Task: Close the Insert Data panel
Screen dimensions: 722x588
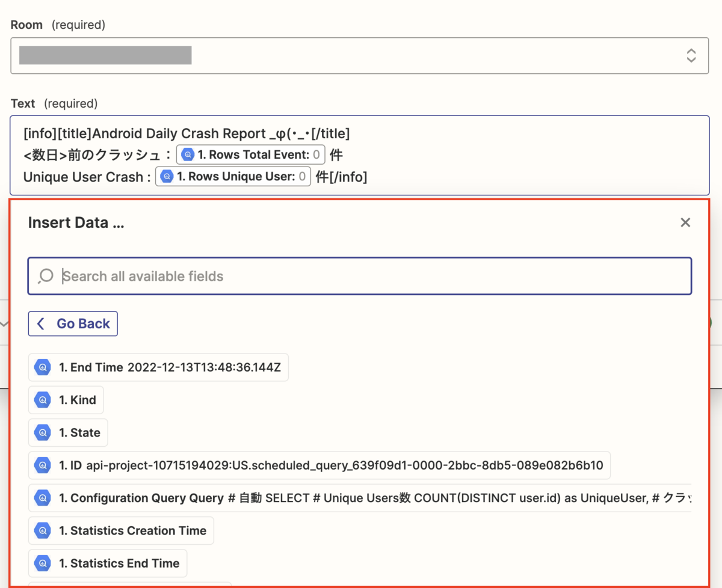Action: (685, 222)
